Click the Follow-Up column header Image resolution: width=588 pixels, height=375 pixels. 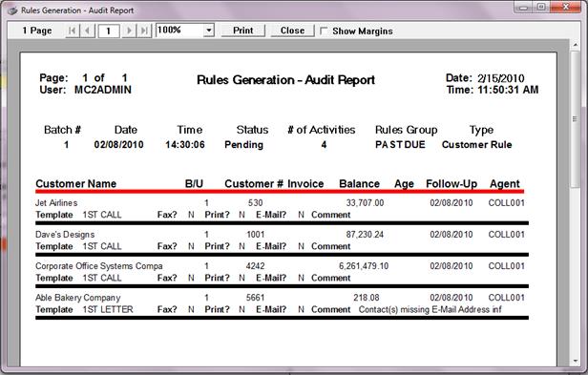(x=451, y=184)
